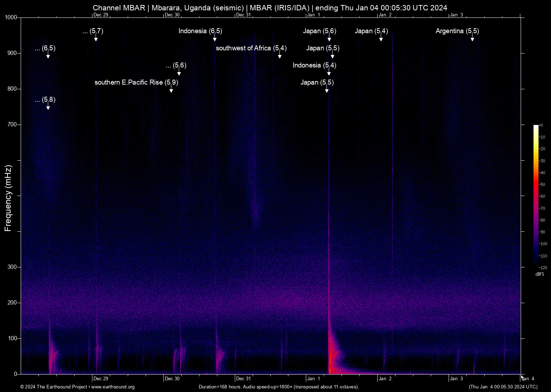
Task: Click the dBFS color scale bar
Action: [x=536, y=196]
